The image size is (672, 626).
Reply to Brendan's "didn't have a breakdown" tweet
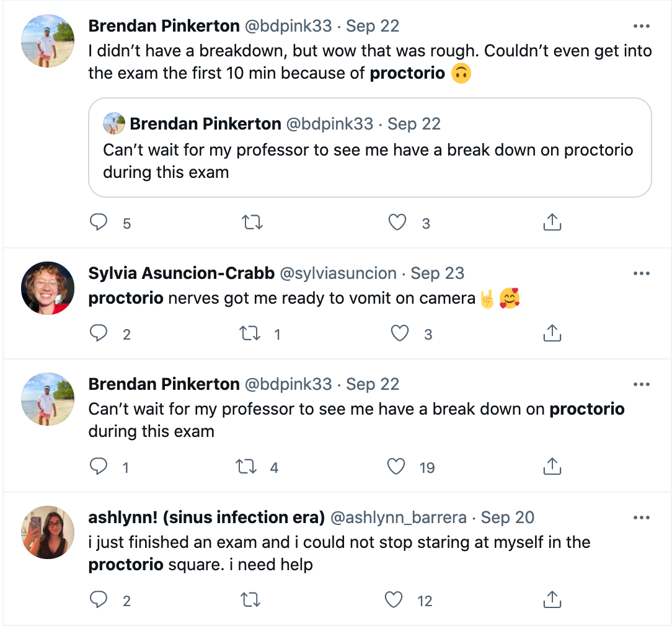point(99,223)
